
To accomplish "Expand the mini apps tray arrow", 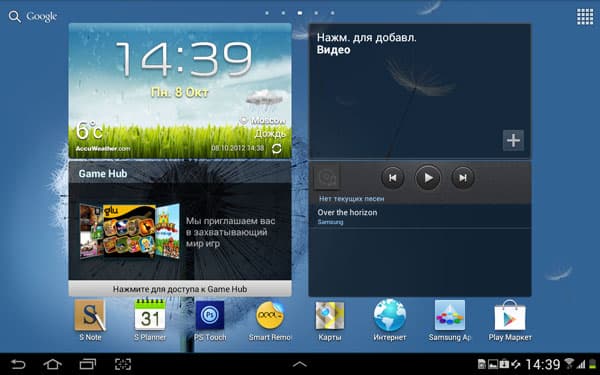I will pyautogui.click(x=300, y=364).
